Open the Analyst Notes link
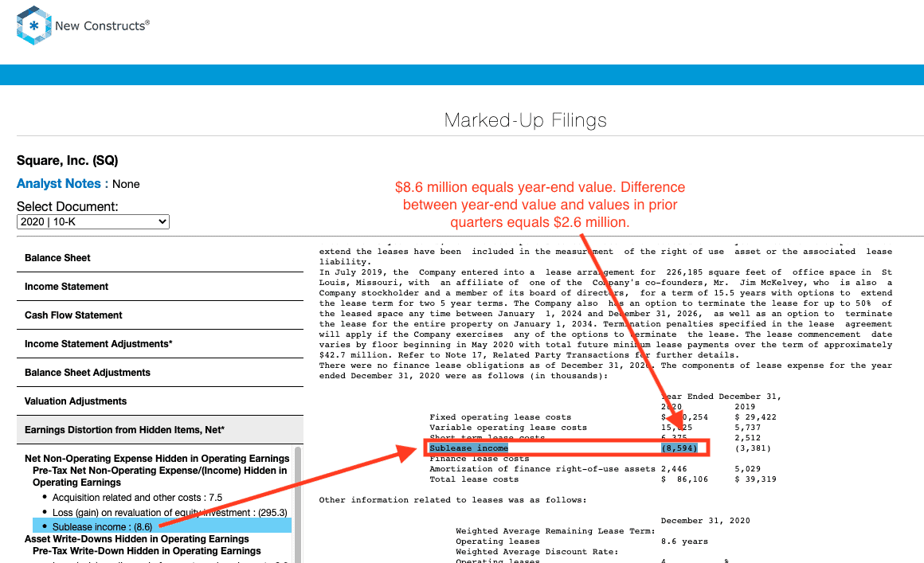Viewport: 924px width, 563px height. 58,184
